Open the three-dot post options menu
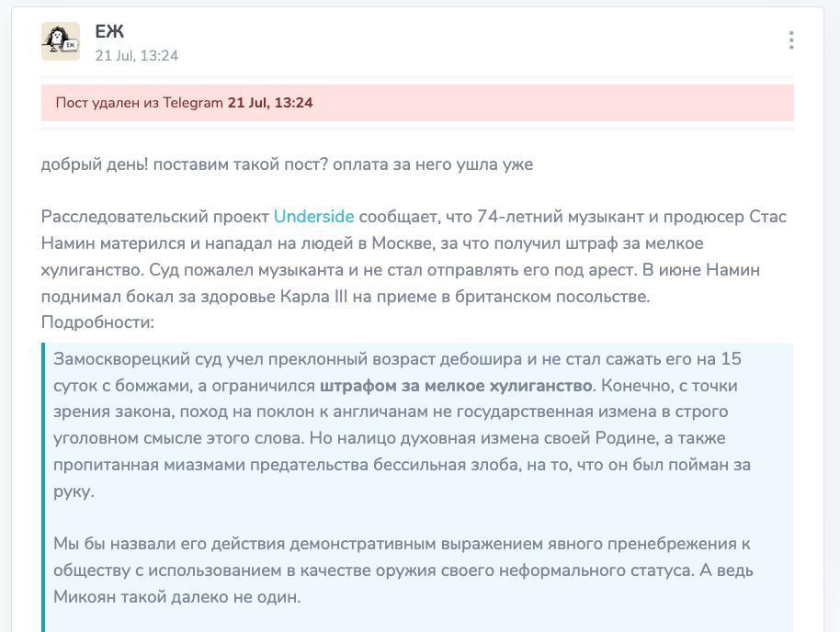 790,40
